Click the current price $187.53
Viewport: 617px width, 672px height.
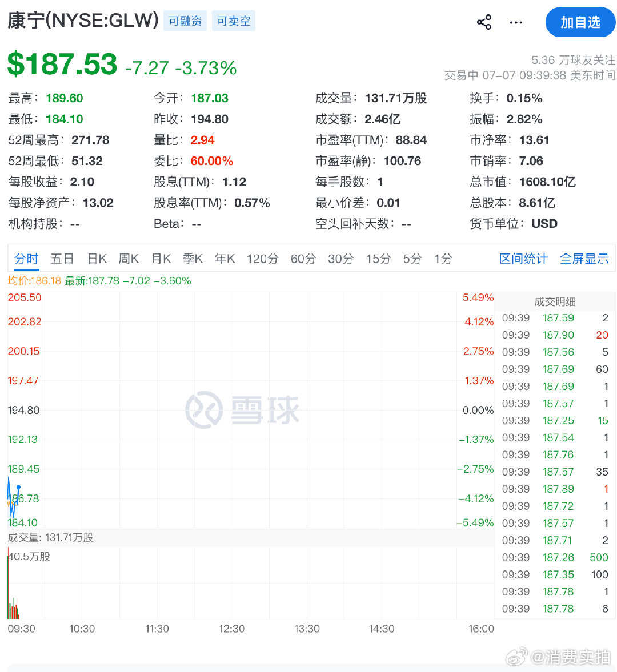pyautogui.click(x=62, y=64)
